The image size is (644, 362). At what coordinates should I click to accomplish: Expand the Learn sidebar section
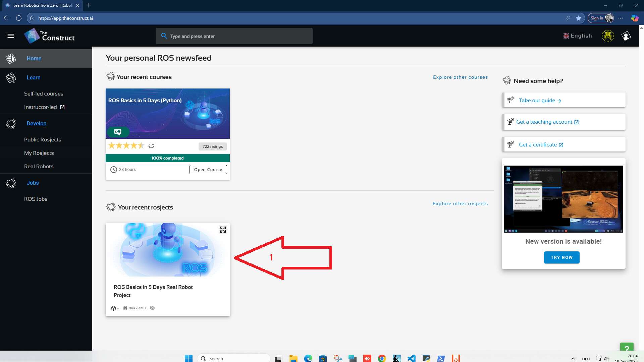34,77
